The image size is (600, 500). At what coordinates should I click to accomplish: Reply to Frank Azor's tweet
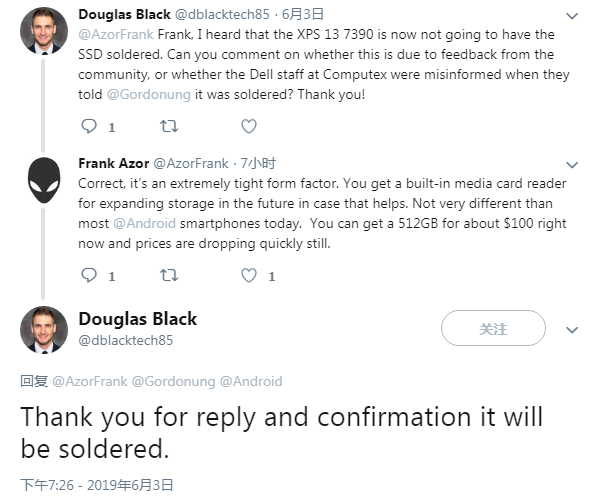(x=88, y=275)
